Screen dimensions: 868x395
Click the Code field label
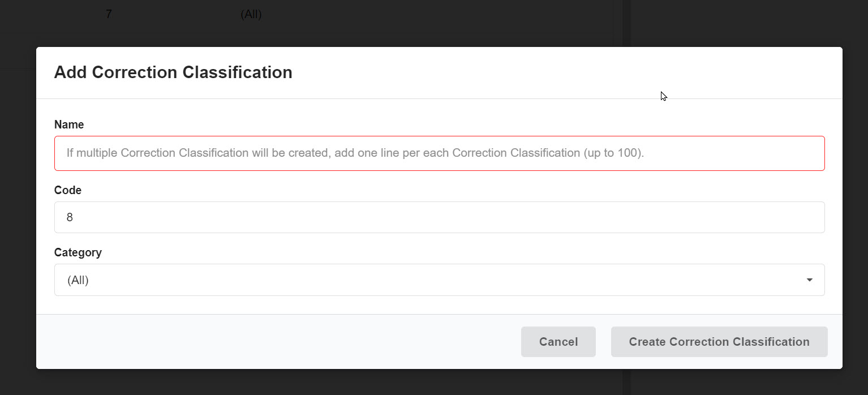tap(68, 190)
